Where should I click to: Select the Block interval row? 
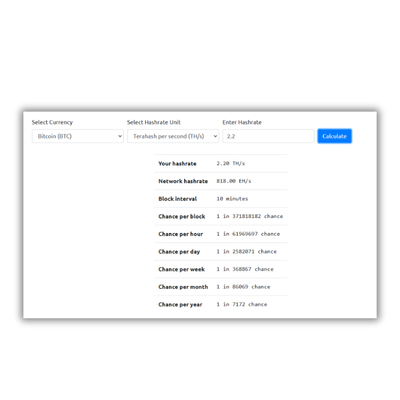coord(220,199)
